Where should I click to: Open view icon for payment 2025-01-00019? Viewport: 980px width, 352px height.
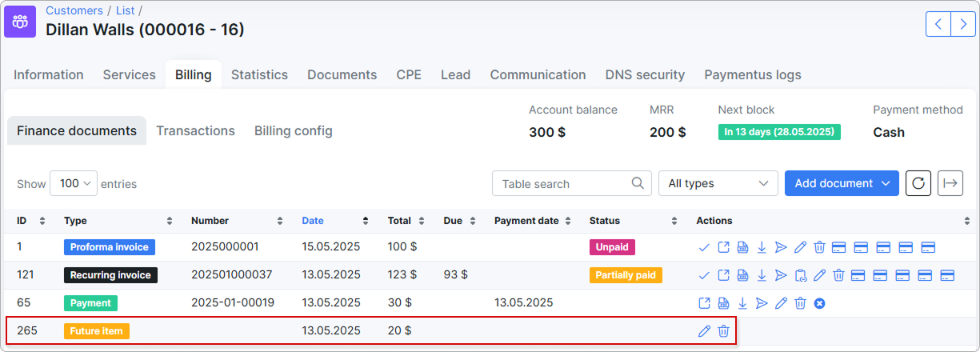[x=704, y=303]
